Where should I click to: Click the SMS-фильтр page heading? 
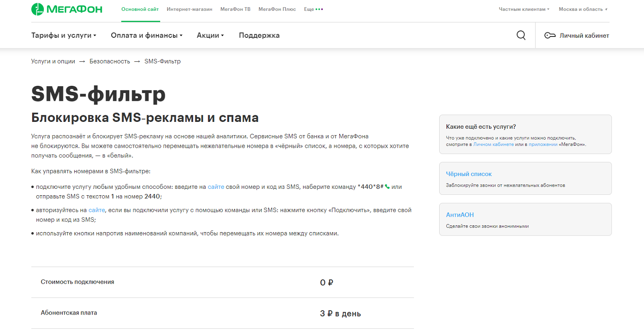pyautogui.click(x=98, y=94)
